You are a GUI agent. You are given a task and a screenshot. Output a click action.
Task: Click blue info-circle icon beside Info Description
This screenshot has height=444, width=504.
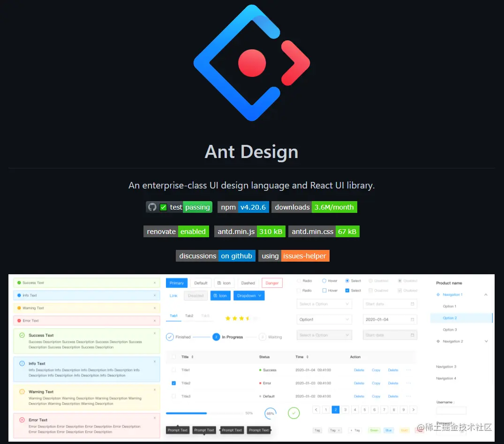tap(22, 363)
